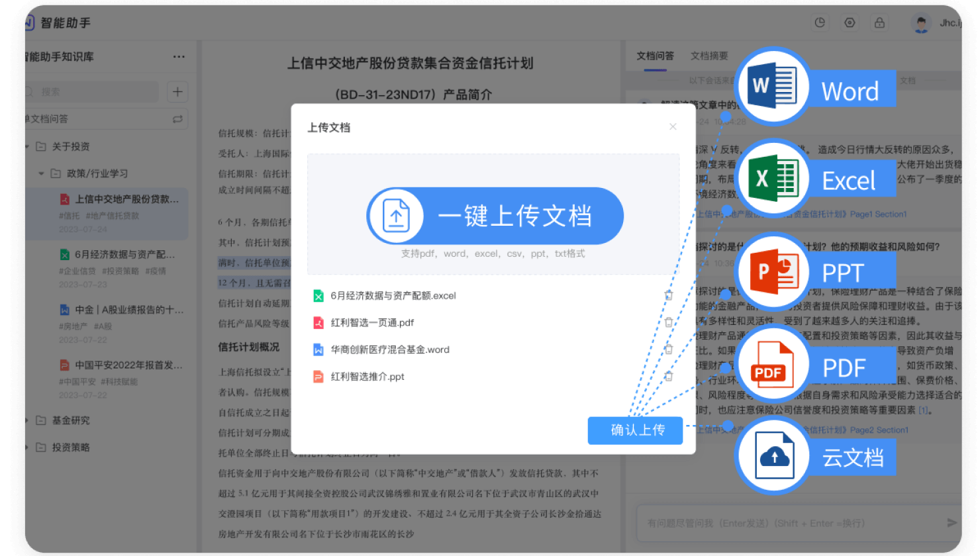Delete 红利智选一页通.pdf with its trash icon
The width and height of the screenshot is (980, 556).
click(669, 322)
